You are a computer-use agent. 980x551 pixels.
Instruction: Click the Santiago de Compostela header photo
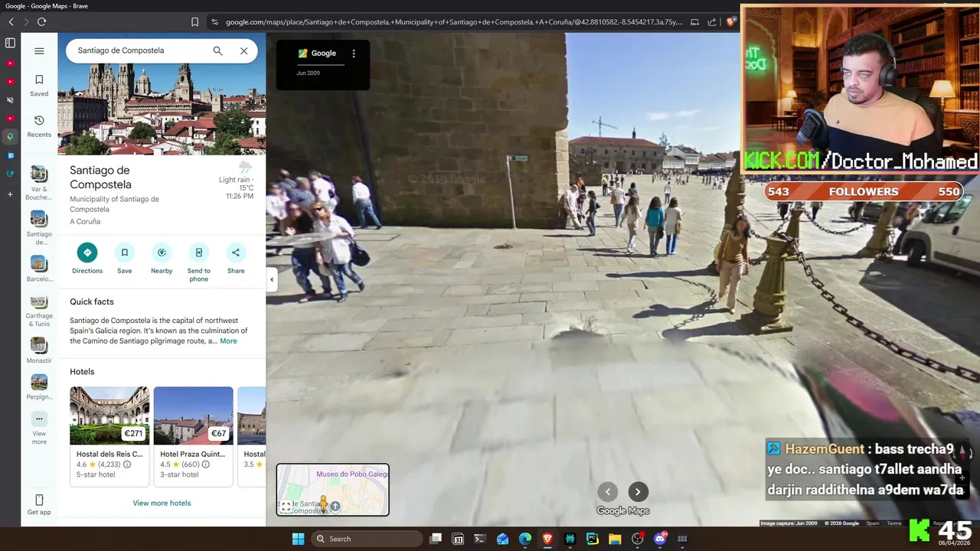click(x=162, y=109)
